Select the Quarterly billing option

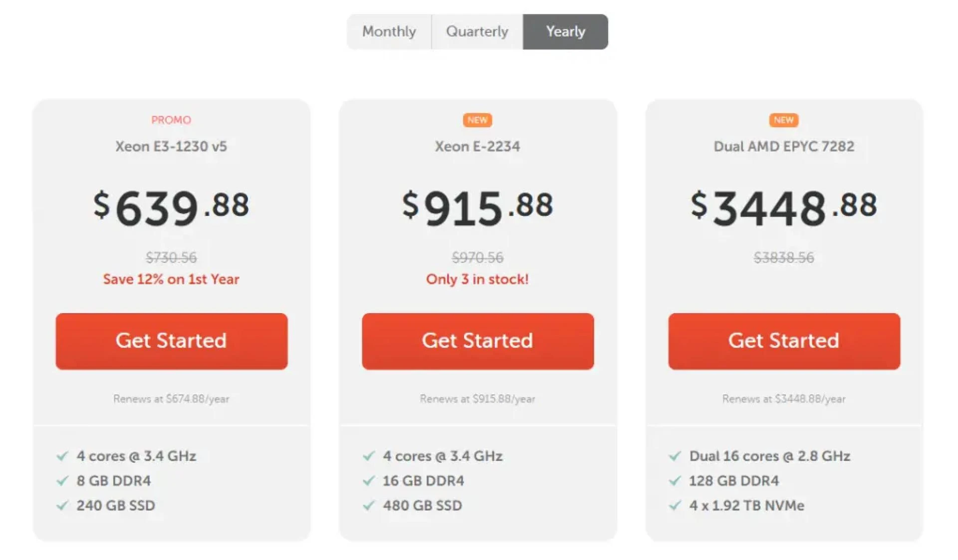tap(477, 31)
